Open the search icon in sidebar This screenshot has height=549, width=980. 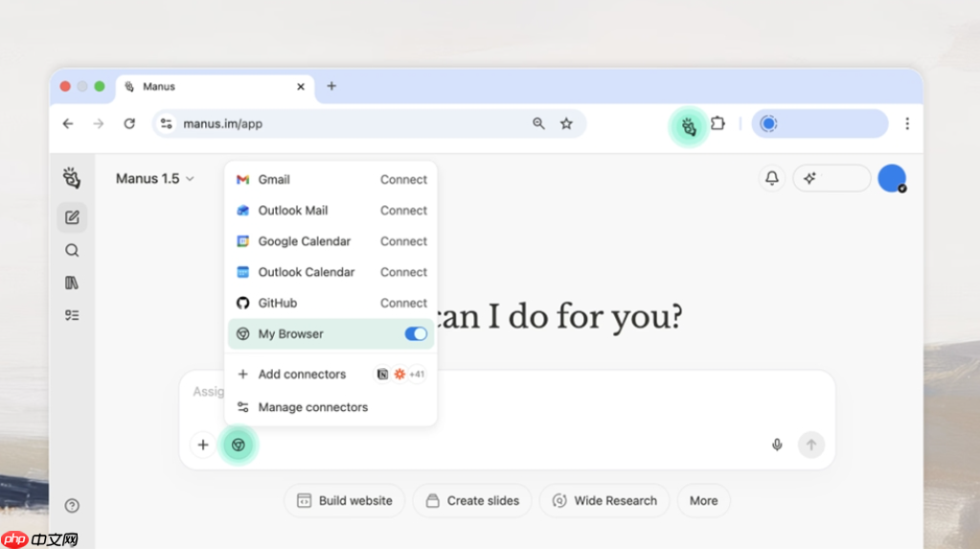click(72, 251)
